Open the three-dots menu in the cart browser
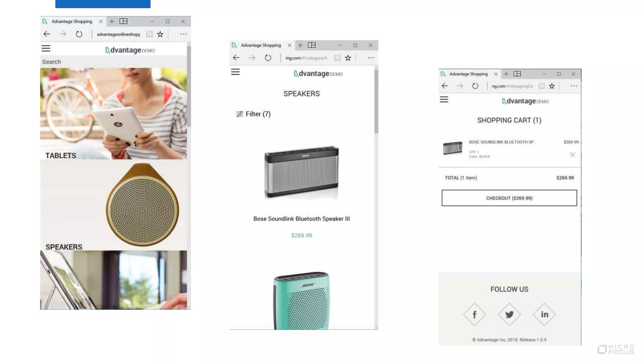Screen dimensions: 644x362 (x=574, y=86)
